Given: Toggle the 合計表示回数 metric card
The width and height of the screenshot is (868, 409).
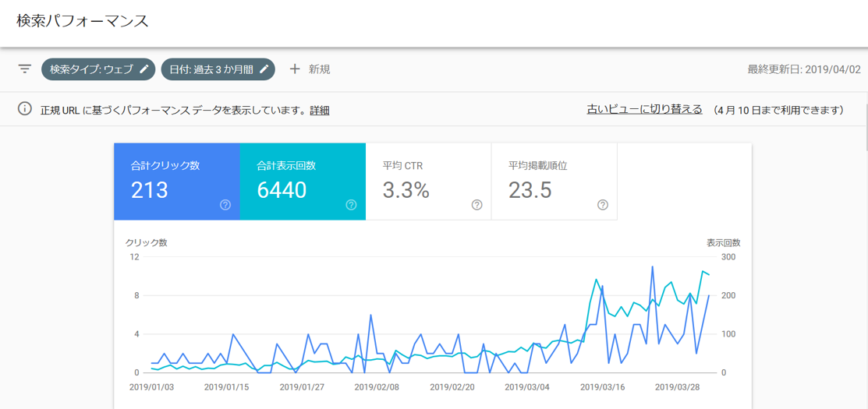Looking at the screenshot, I should (x=302, y=181).
